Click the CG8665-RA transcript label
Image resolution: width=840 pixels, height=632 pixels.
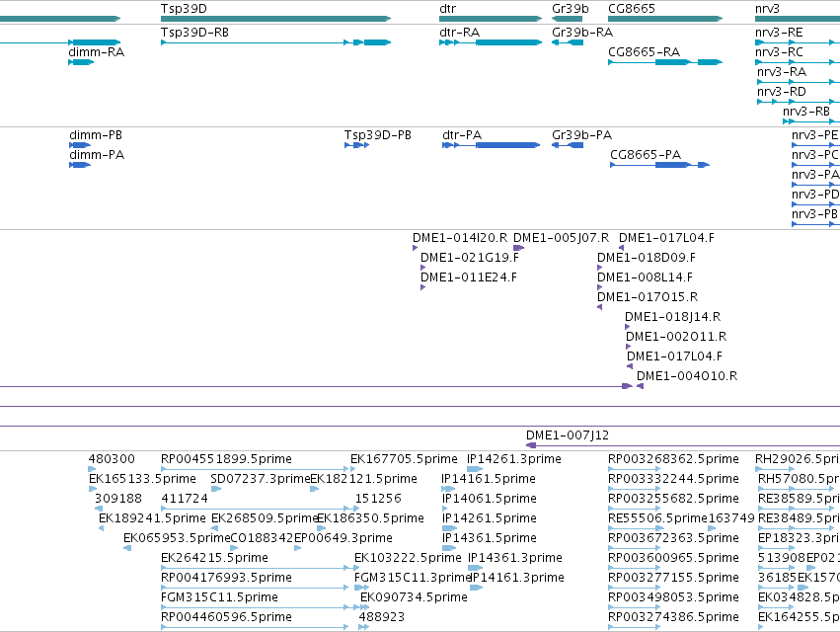[x=644, y=52]
